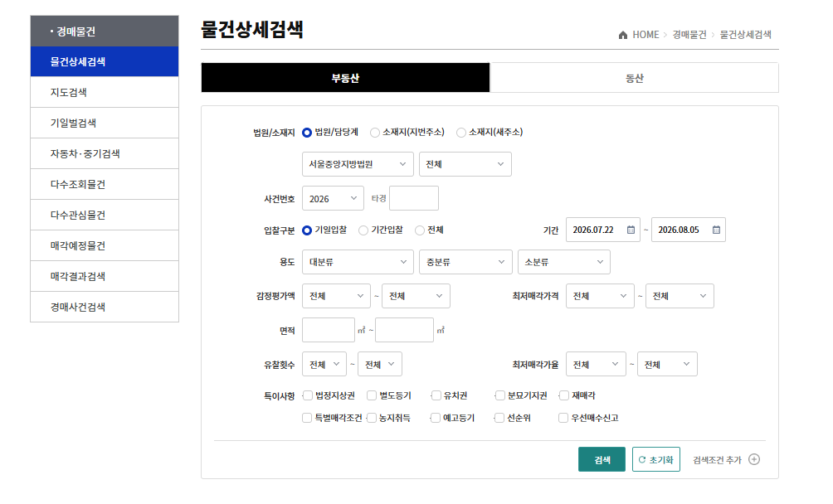Open the 2026 case year dropdown
The width and height of the screenshot is (833, 504).
[333, 198]
